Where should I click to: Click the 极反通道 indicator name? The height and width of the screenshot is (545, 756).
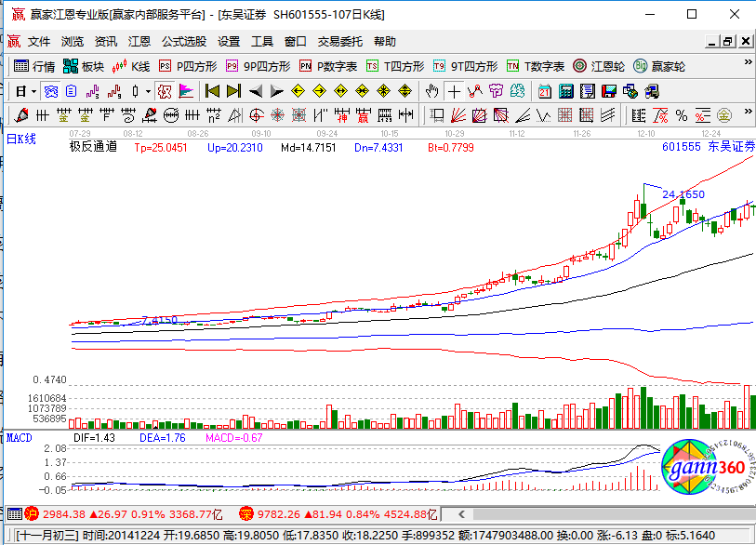coord(94,147)
